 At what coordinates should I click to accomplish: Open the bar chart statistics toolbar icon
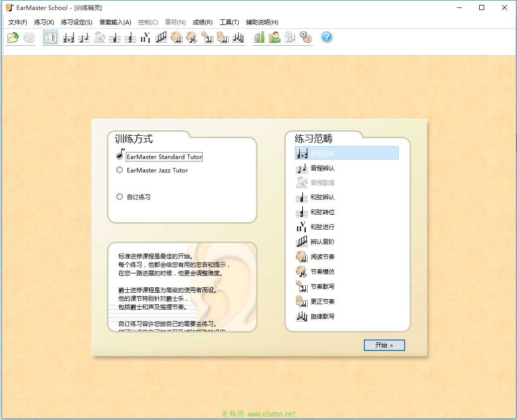259,38
